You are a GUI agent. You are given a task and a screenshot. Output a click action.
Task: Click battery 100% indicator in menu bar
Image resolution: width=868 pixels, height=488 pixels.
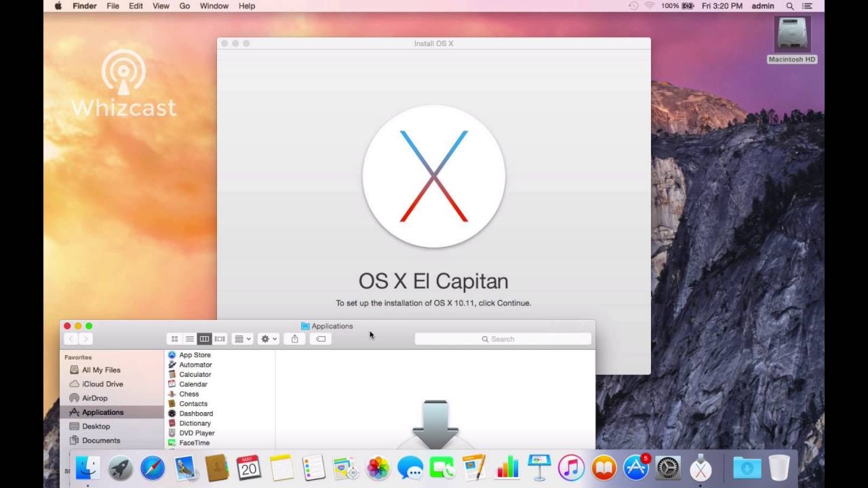[677, 6]
